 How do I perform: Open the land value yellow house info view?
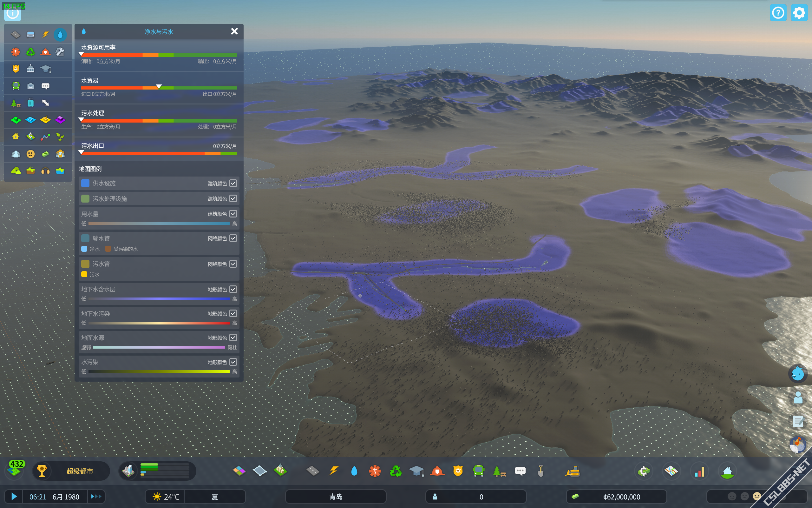(16, 137)
